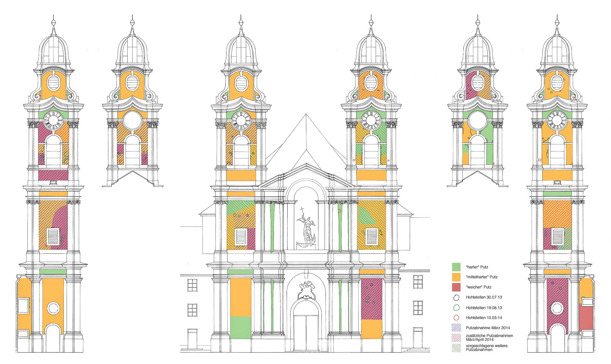Click the main entrance door of the facade

[305, 333]
